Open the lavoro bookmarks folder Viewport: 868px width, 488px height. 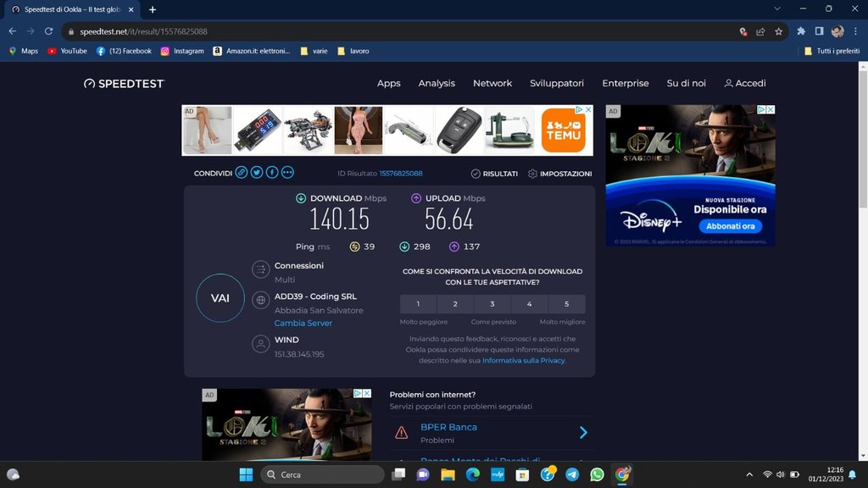[x=353, y=51]
